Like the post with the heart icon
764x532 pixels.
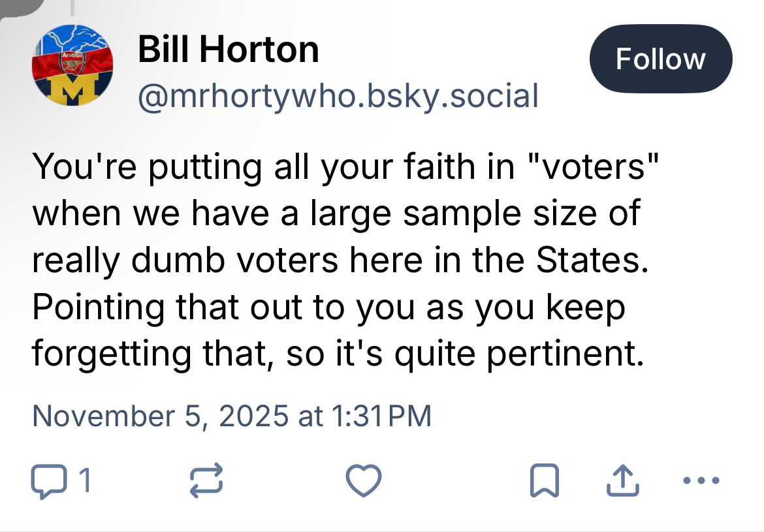[362, 482]
